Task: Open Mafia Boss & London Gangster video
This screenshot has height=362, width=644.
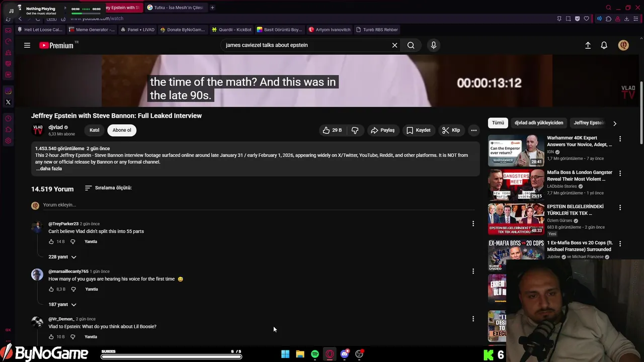Action: 516,185
